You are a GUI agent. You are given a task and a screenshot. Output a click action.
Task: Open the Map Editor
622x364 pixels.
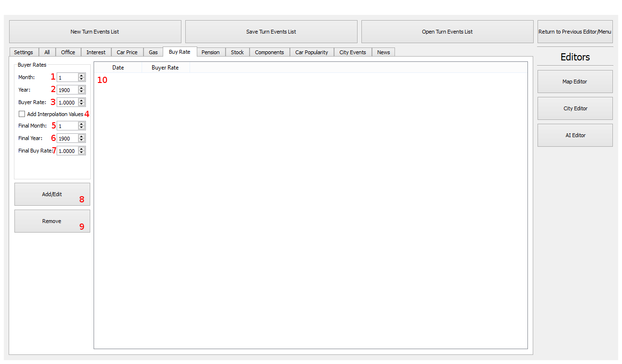tap(574, 82)
